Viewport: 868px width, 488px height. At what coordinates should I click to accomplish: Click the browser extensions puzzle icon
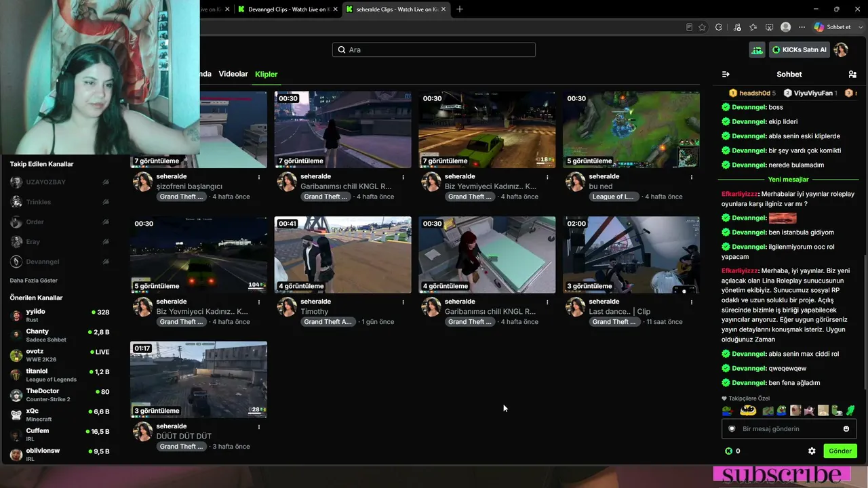point(719,27)
